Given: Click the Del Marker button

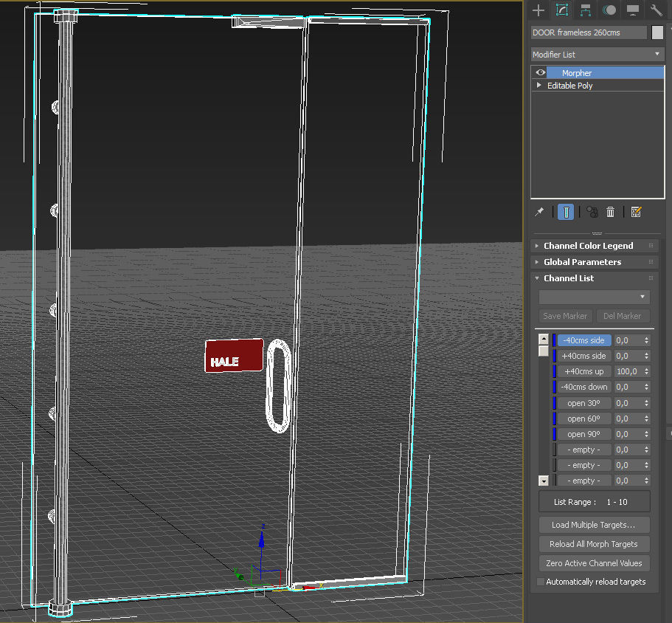Looking at the screenshot, I should 623,316.
